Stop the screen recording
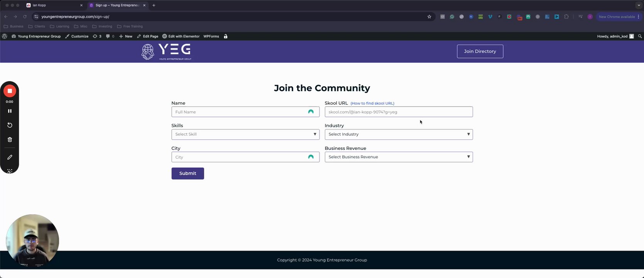This screenshot has width=644, height=278. tap(10, 91)
